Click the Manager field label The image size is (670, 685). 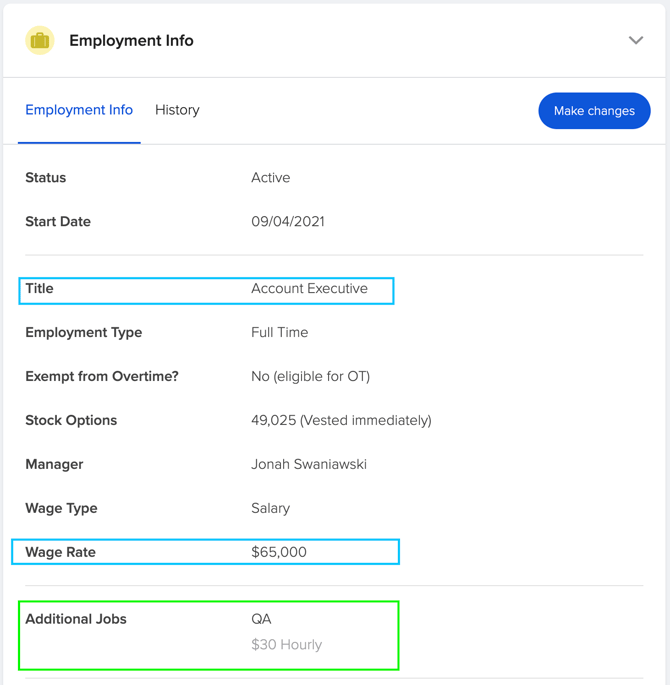point(54,464)
